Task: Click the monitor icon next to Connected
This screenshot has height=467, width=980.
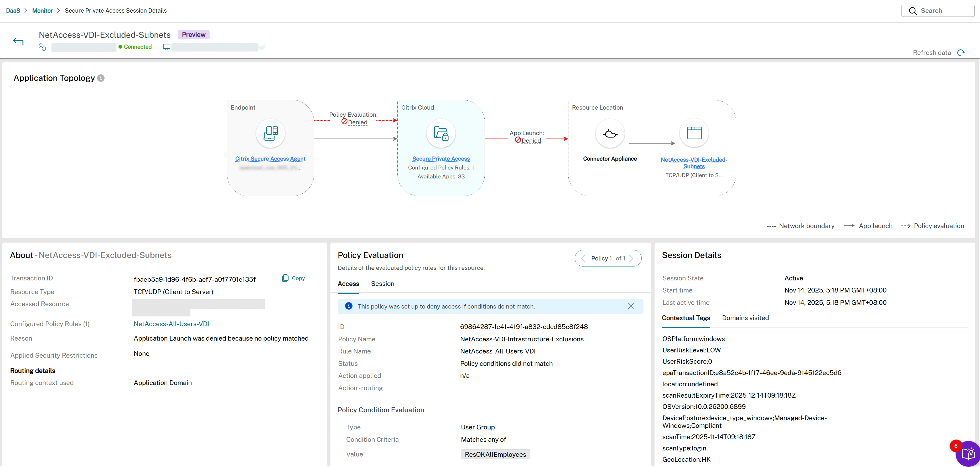Action: click(x=166, y=47)
